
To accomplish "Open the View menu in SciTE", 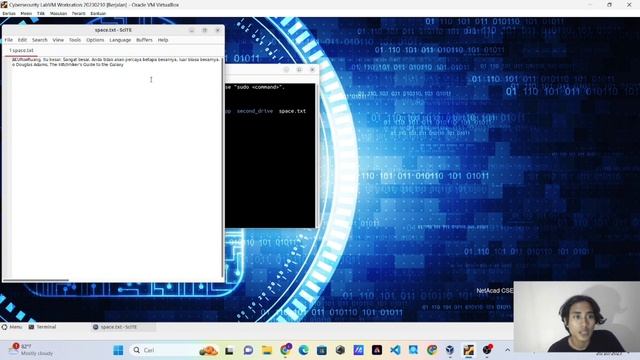I will point(58,40).
